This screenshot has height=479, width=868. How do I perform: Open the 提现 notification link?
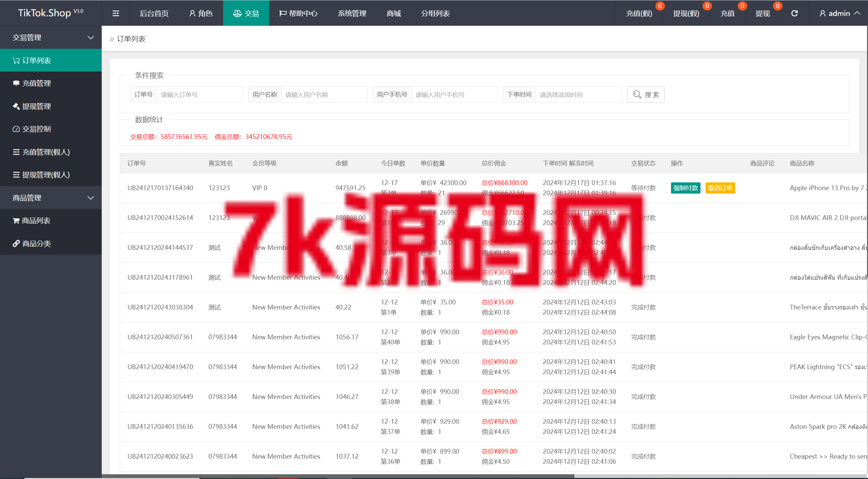(763, 13)
